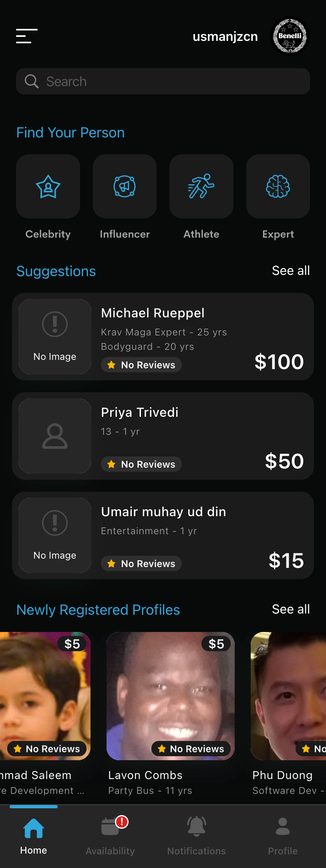Screen dimensions: 326x868
Task: Select the Celebrity category icon
Action: click(x=48, y=186)
